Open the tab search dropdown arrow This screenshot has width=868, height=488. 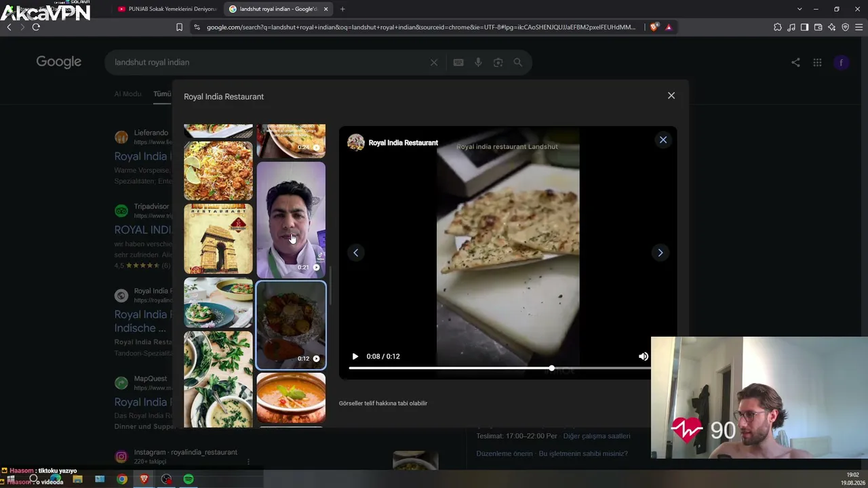[x=800, y=9]
